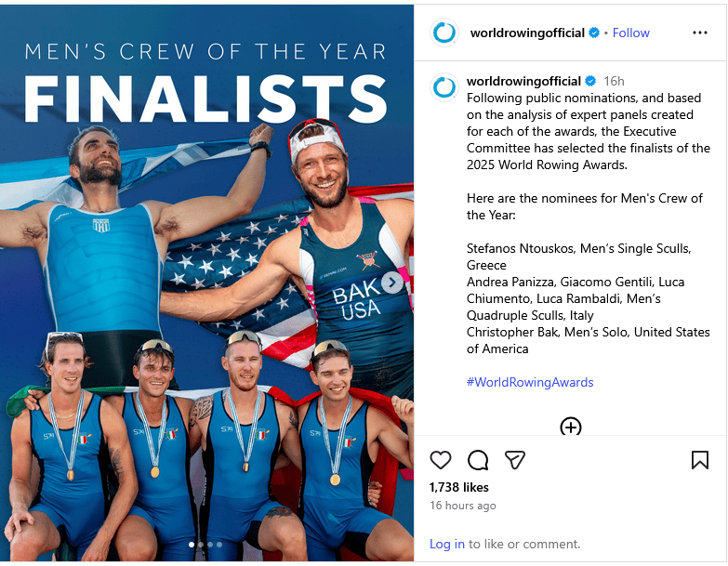View the list of 1,738 likes
The height and width of the screenshot is (566, 728).
458,487
